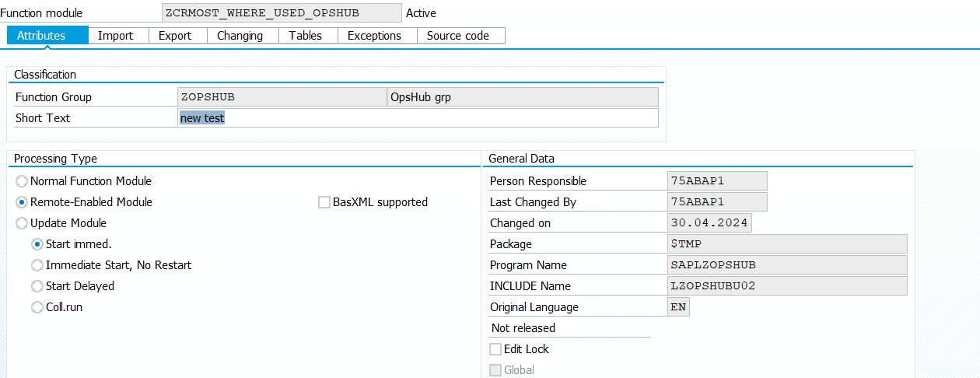
Task: Click the Short Text field containing 'new test'
Action: pos(418,118)
